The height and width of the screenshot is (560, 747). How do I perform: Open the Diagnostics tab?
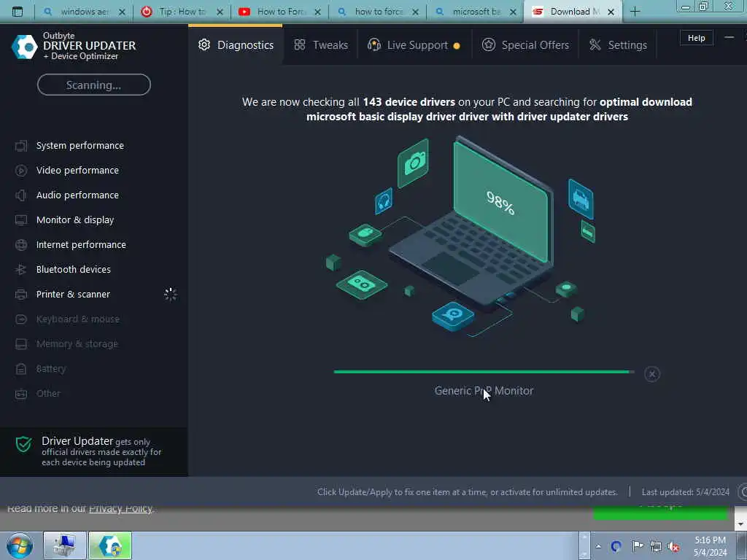[x=236, y=44]
